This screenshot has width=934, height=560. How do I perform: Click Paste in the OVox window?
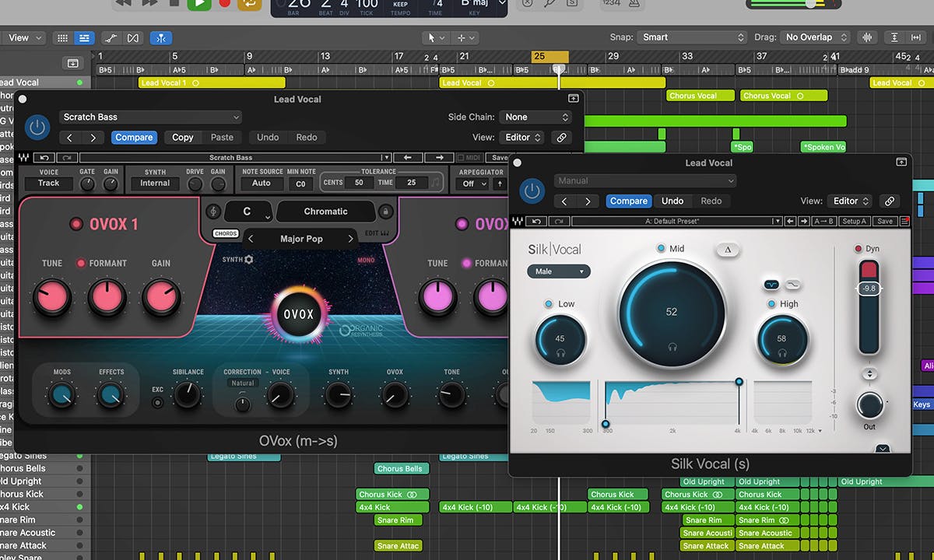(222, 138)
